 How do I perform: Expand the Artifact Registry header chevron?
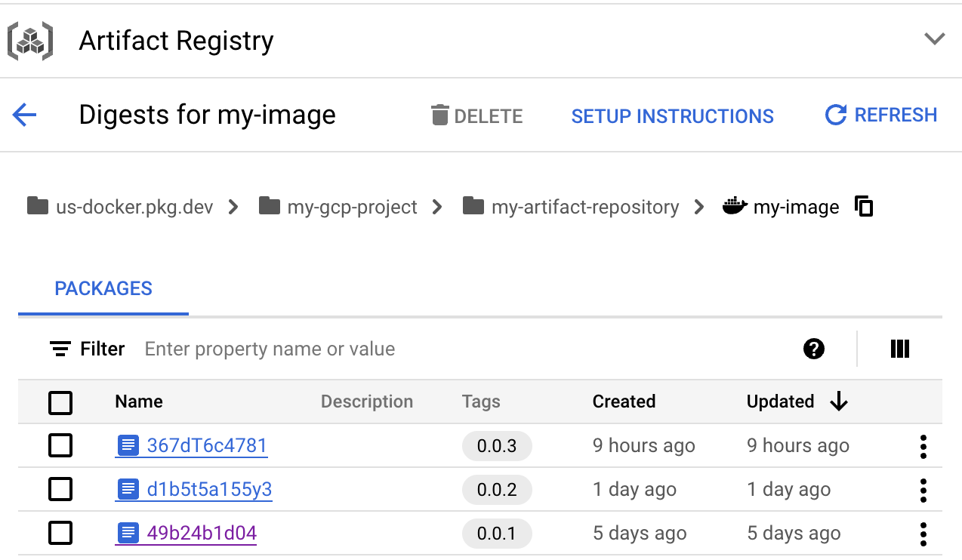[x=935, y=39]
